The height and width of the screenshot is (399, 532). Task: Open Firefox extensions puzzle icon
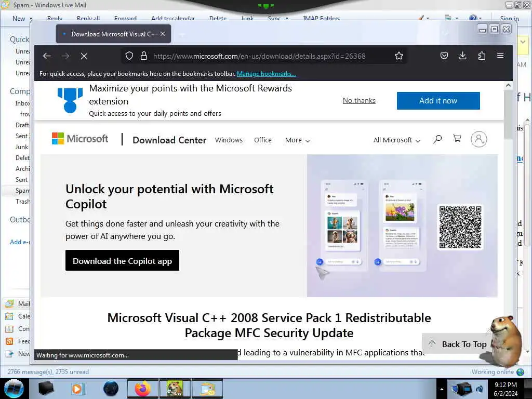[x=482, y=56]
